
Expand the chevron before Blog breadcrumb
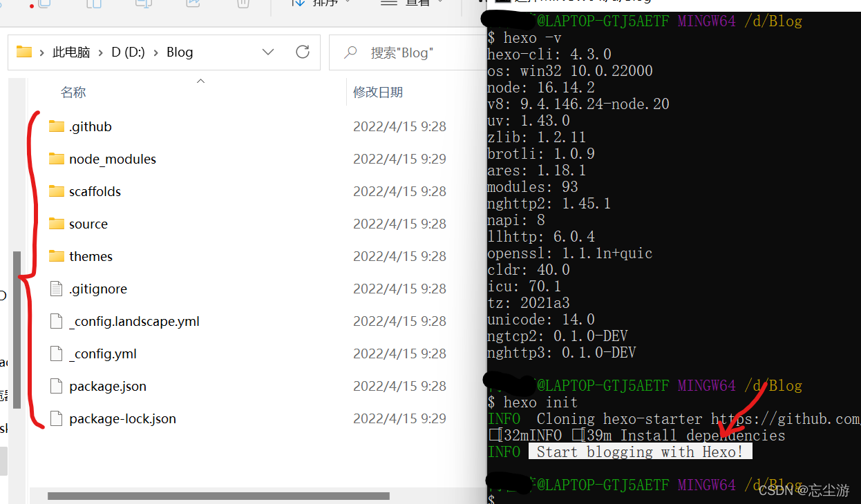tap(155, 52)
